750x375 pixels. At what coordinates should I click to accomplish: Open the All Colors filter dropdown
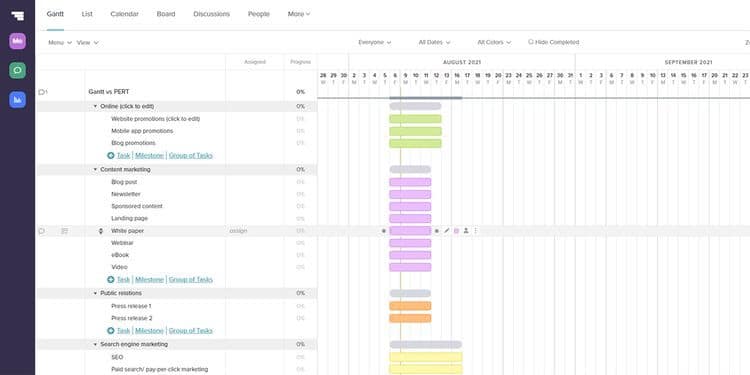494,42
